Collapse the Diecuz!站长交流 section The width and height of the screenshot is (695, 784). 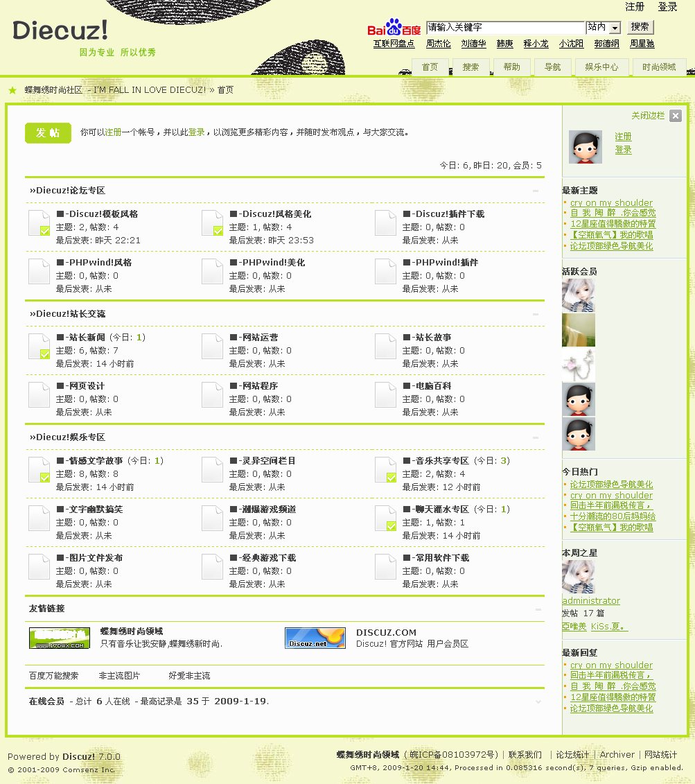pos(536,314)
